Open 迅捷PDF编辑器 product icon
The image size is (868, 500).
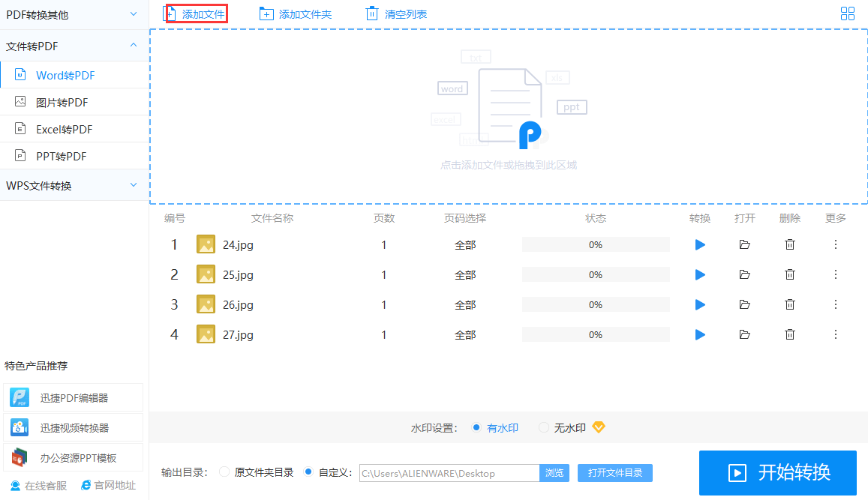pyautogui.click(x=20, y=398)
